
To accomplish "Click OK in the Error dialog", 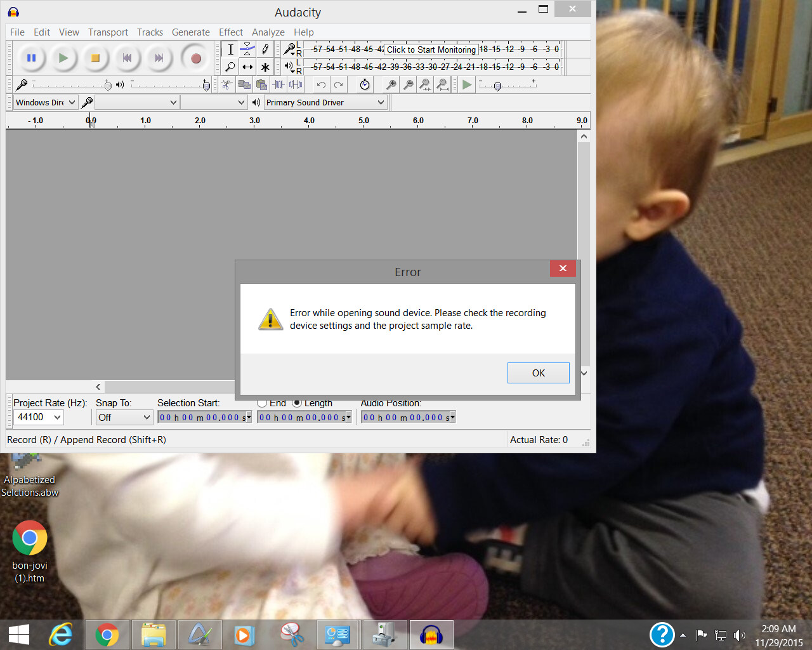I will click(x=539, y=373).
